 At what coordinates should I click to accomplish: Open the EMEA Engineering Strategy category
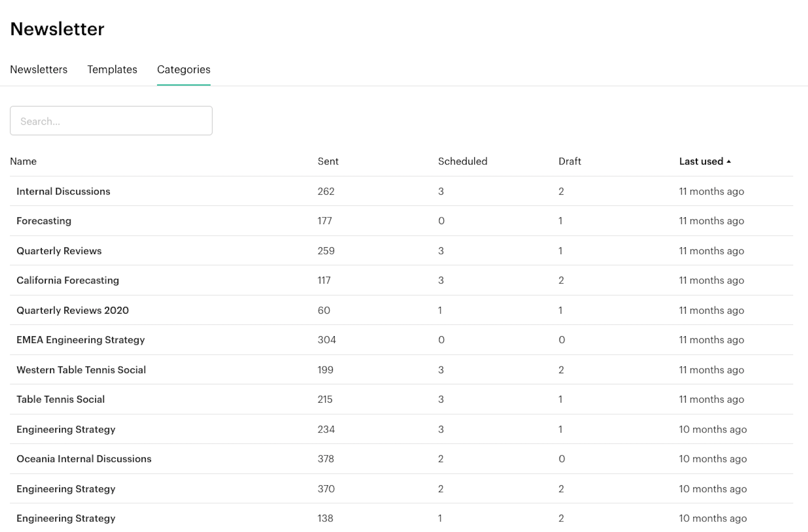coord(80,340)
